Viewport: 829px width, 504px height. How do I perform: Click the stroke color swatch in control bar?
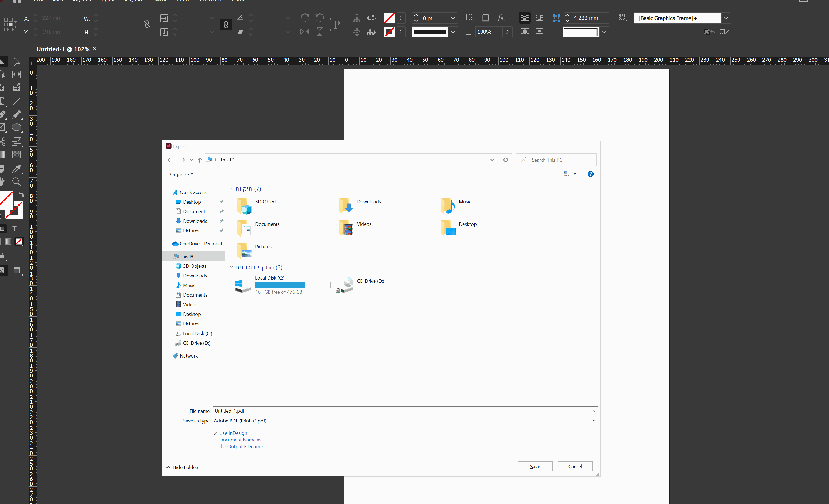click(x=389, y=32)
